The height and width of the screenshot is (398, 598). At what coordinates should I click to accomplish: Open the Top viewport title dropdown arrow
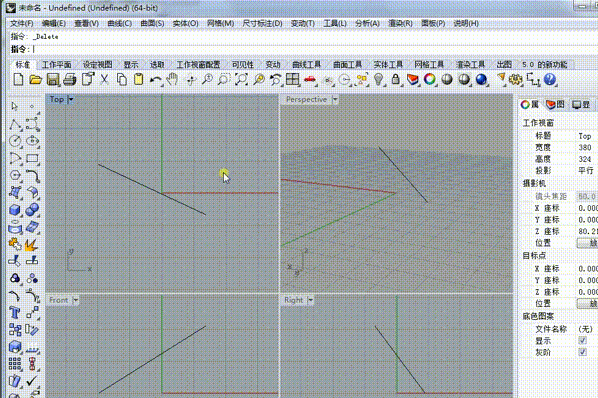click(71, 100)
